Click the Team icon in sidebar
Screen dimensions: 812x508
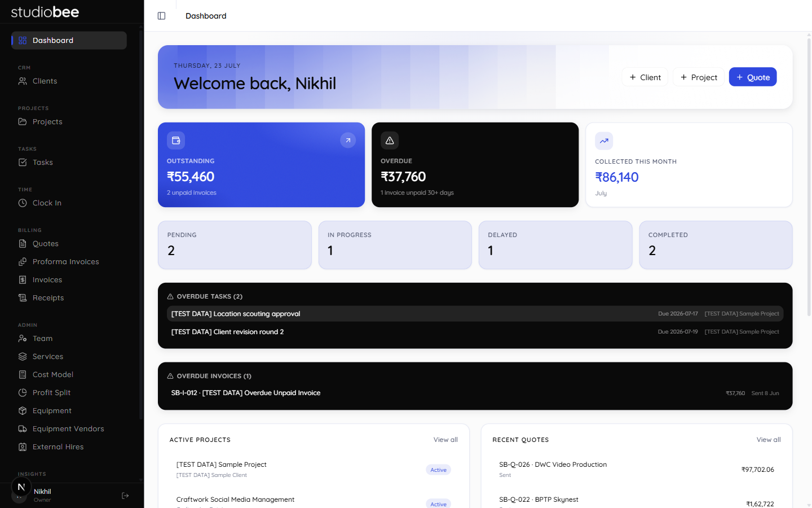tap(23, 338)
